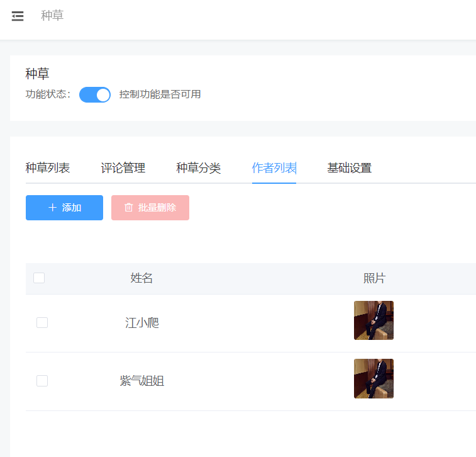Image resolution: width=476 pixels, height=457 pixels.
Task: Switch to the 种草列表 tab
Action: (x=48, y=168)
